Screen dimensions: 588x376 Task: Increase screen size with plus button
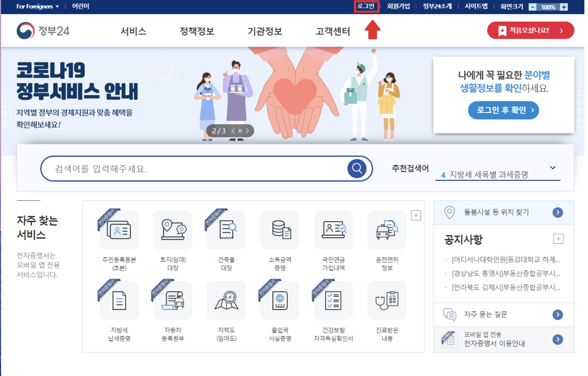(x=564, y=7)
